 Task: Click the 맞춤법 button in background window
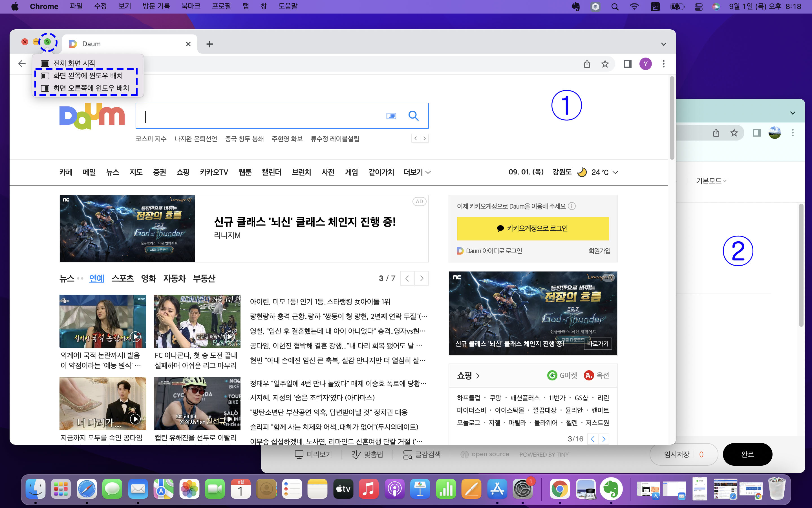coord(367,454)
